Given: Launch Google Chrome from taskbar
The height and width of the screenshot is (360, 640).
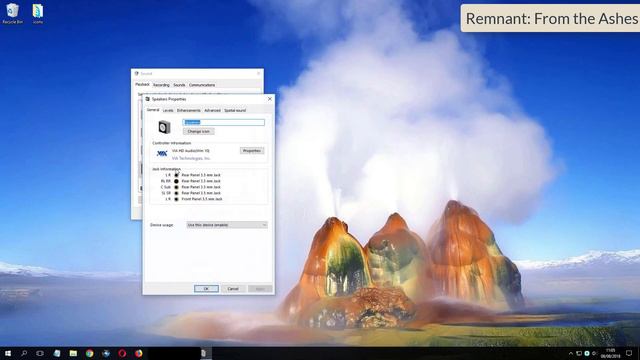Looking at the screenshot, I should (x=89, y=353).
